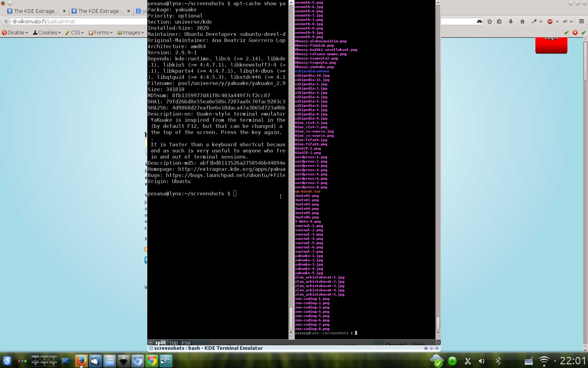Switch to virtual desktop 5
The image size is (588, 368).
44,364
